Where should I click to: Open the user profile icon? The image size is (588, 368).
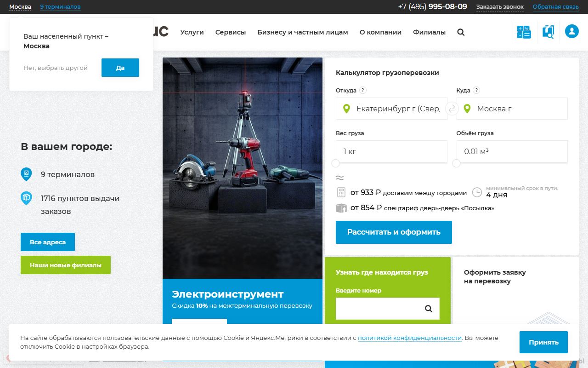pos(572,31)
